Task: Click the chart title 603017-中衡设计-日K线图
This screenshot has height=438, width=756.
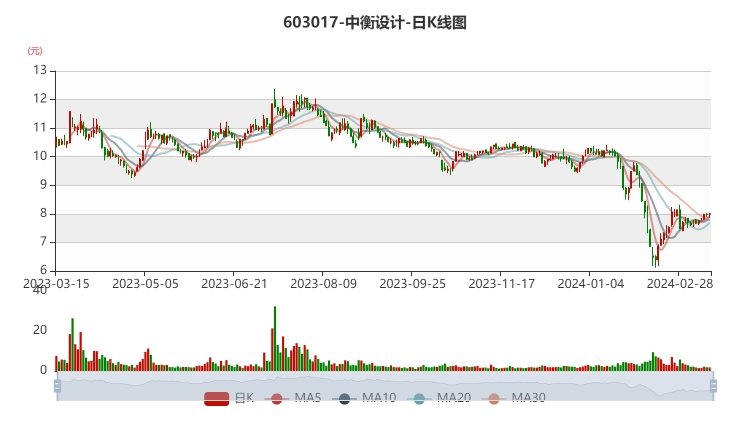Action: (375, 23)
